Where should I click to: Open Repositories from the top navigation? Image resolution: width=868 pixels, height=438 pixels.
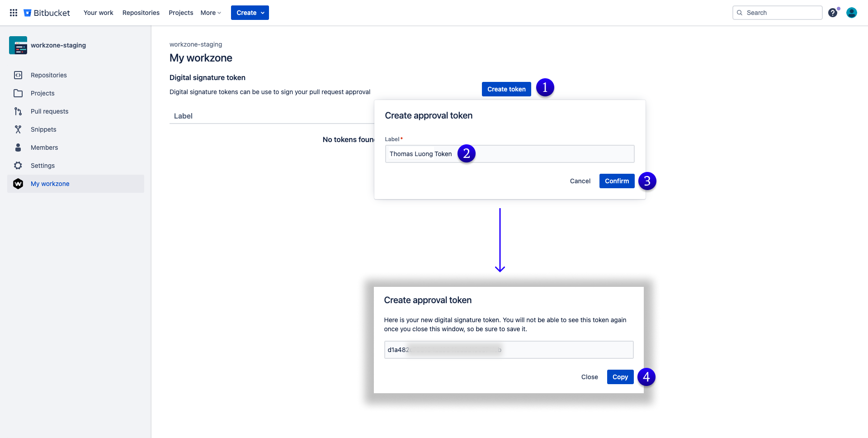pyautogui.click(x=141, y=13)
